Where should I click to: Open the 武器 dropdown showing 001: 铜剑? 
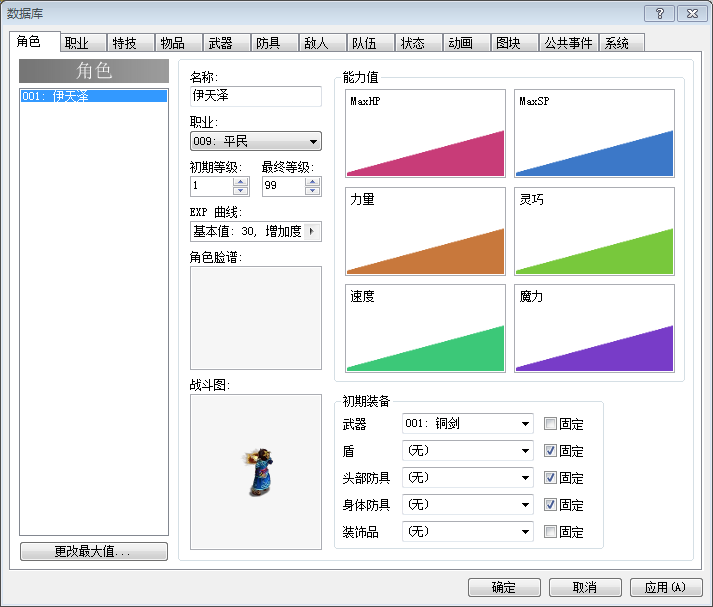coord(467,424)
